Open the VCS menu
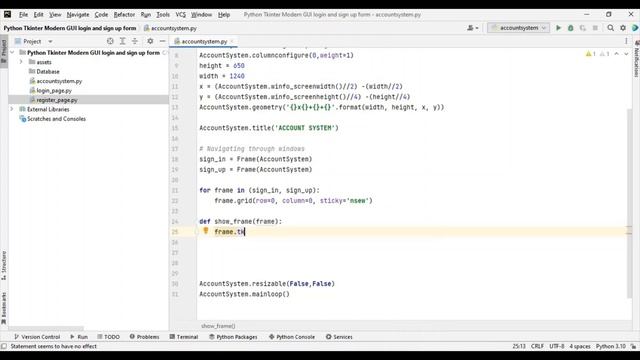The width and height of the screenshot is (640, 360). coord(180,14)
